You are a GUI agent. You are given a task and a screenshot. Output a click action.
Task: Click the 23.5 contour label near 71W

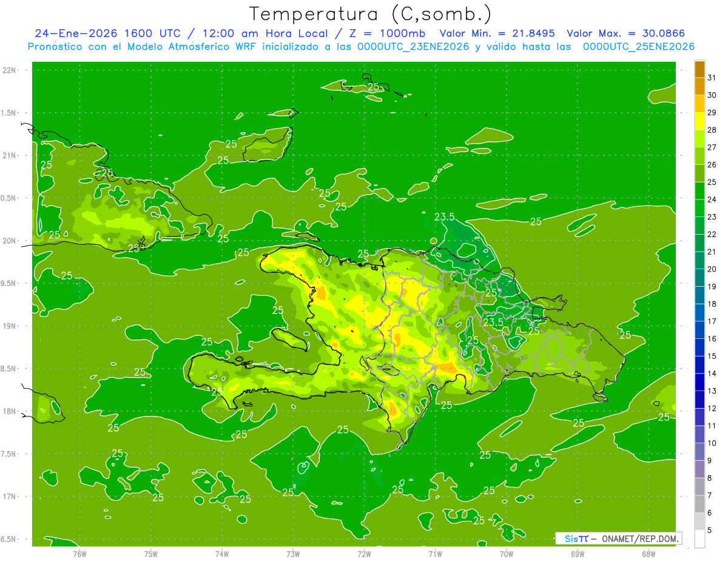click(445, 216)
